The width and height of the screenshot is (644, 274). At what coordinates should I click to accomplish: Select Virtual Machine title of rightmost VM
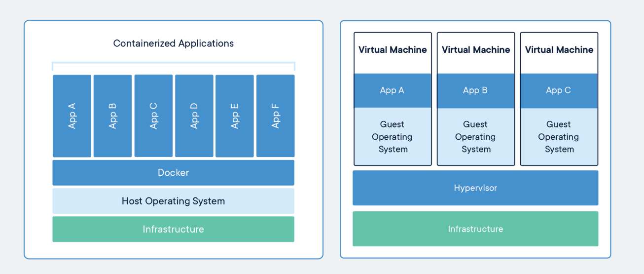coord(559,50)
